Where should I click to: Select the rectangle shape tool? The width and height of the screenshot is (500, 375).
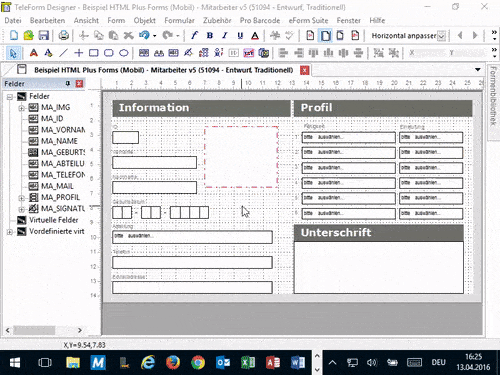pyautogui.click(x=94, y=53)
